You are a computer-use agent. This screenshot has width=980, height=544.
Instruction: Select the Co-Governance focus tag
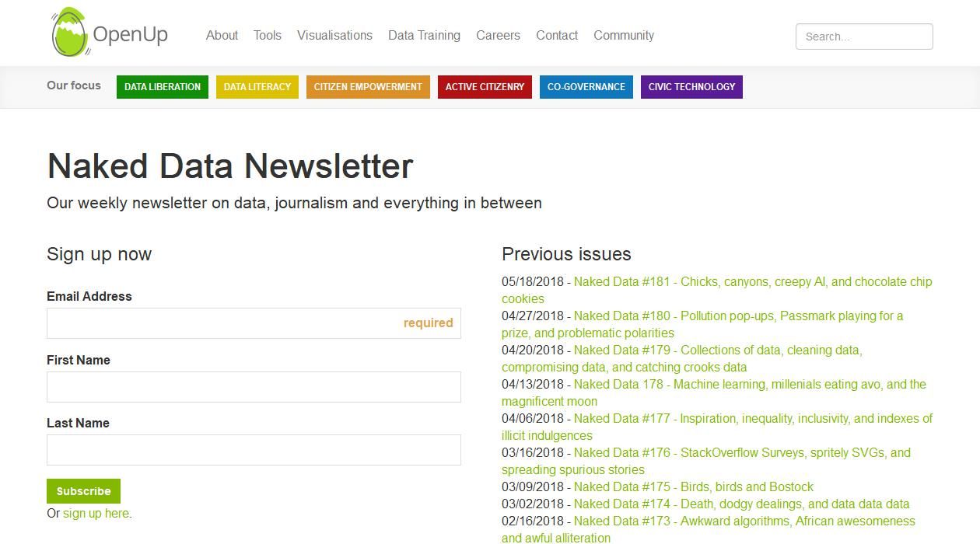point(586,87)
